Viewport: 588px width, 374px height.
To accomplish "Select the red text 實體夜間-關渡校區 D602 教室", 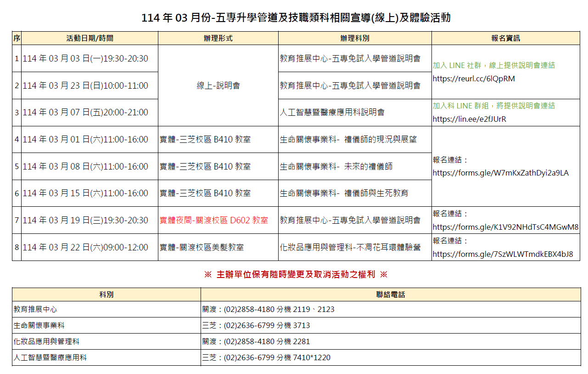I will (x=213, y=221).
